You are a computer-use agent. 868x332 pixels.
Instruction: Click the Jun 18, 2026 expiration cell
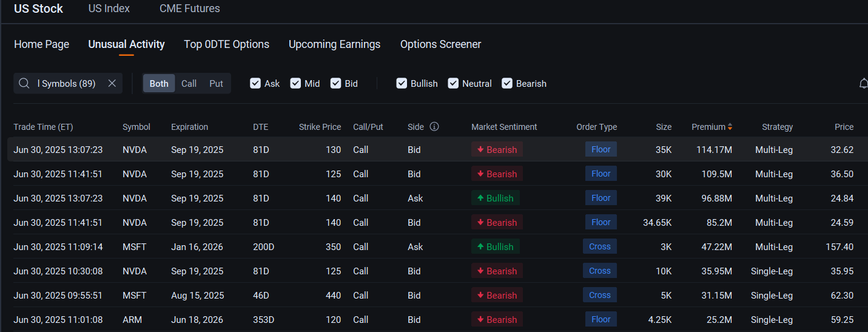pyautogui.click(x=197, y=319)
